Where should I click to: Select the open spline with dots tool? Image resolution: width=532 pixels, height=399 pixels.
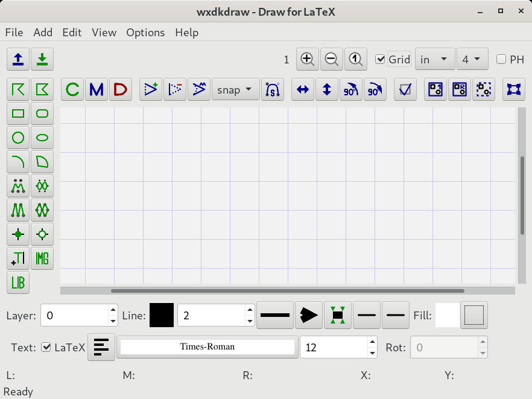coord(18,186)
